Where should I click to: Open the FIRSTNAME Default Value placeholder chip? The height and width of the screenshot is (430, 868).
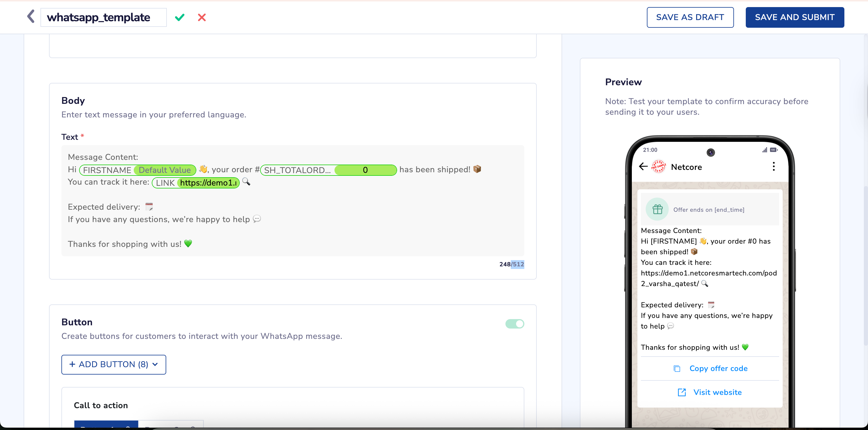[x=138, y=170]
